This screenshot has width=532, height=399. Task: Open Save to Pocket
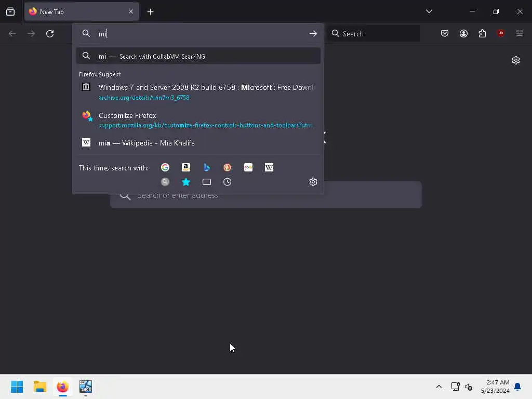pyautogui.click(x=445, y=33)
